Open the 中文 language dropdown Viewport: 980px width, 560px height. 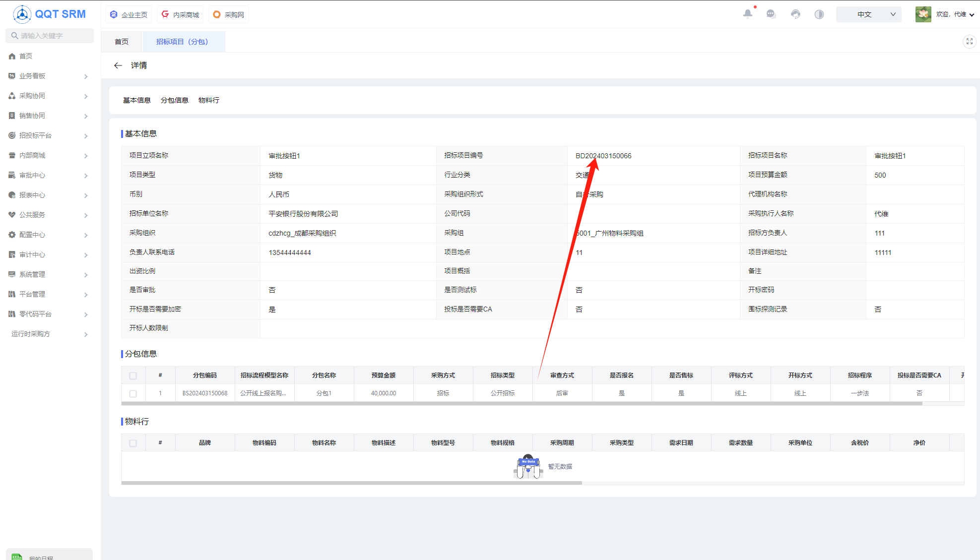[x=868, y=14]
